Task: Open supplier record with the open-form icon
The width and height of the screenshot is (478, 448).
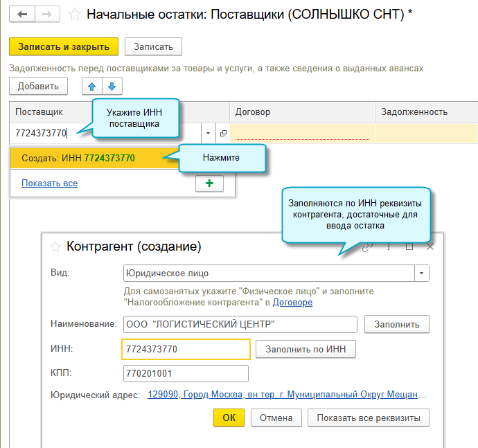Action: [x=223, y=133]
